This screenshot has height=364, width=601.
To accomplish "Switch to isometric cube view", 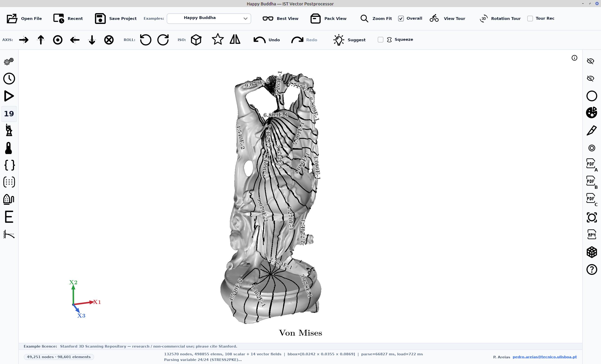I will pyautogui.click(x=196, y=40).
